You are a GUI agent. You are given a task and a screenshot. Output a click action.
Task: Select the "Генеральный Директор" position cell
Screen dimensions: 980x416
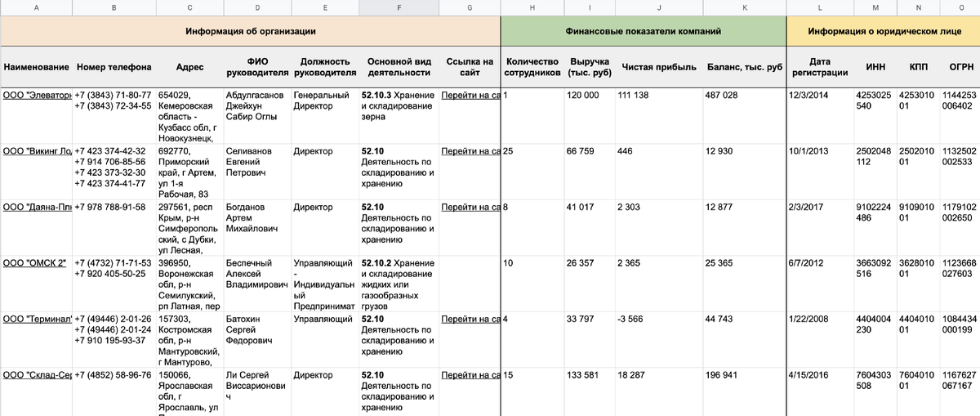point(324,114)
